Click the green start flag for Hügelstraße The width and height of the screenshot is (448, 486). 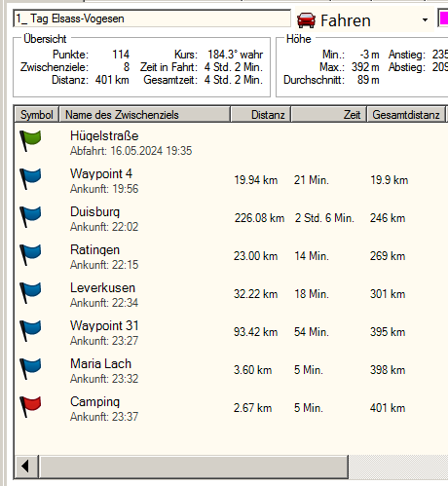click(30, 140)
